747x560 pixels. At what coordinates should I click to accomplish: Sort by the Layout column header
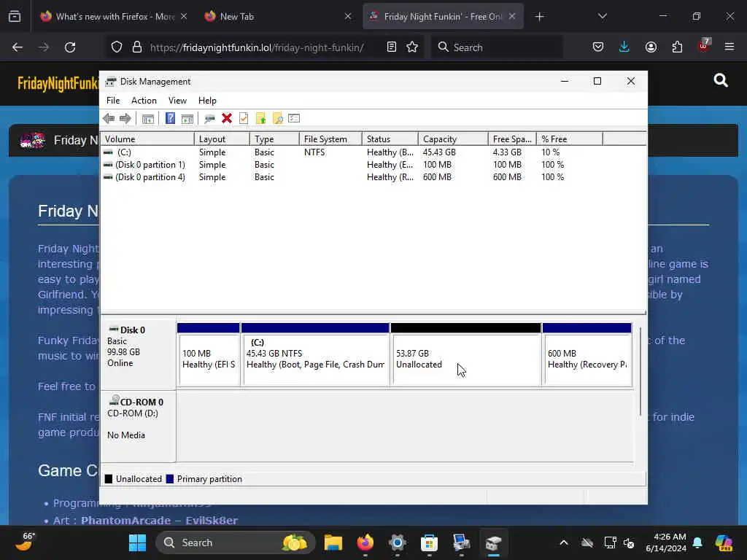222,139
